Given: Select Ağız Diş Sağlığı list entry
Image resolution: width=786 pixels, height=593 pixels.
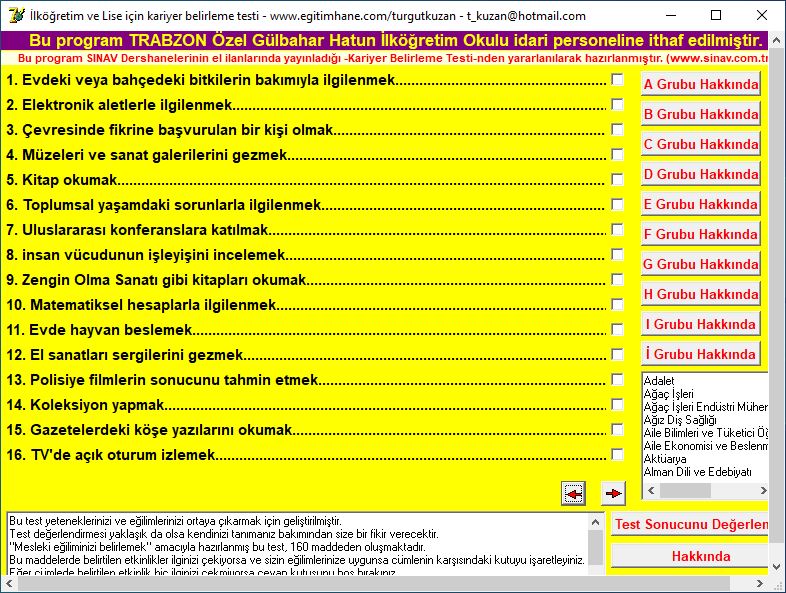Looking at the screenshot, I should (x=680, y=420).
